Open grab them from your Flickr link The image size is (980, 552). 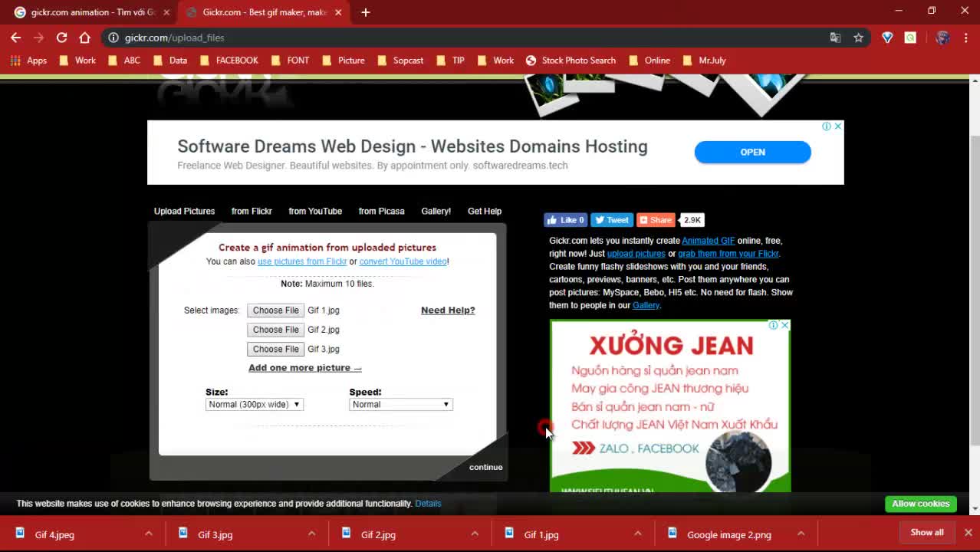tap(728, 254)
